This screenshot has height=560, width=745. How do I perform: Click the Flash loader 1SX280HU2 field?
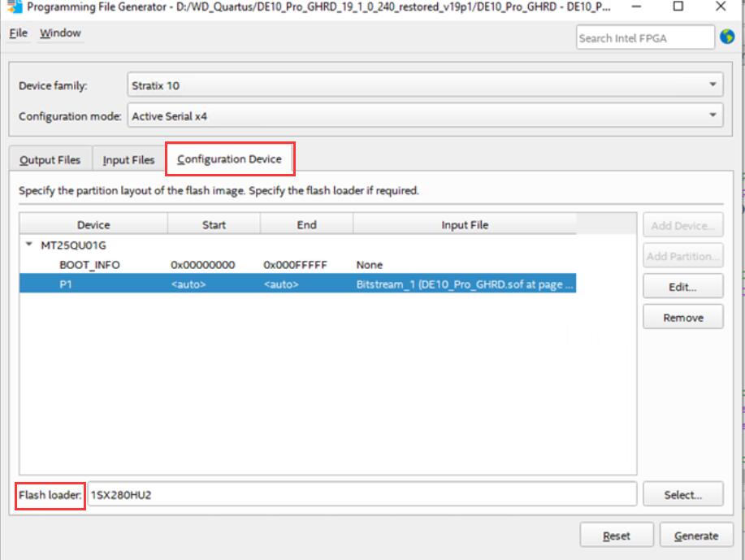click(x=362, y=494)
